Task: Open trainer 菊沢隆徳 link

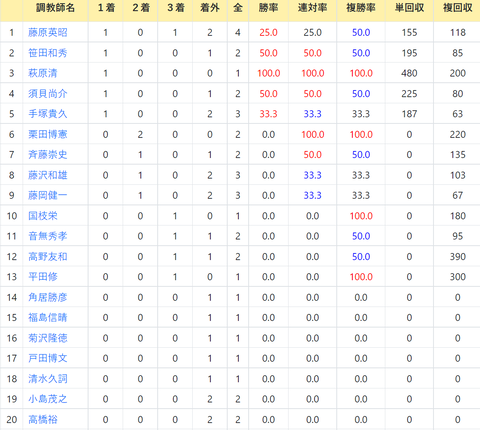Action: 48,338
